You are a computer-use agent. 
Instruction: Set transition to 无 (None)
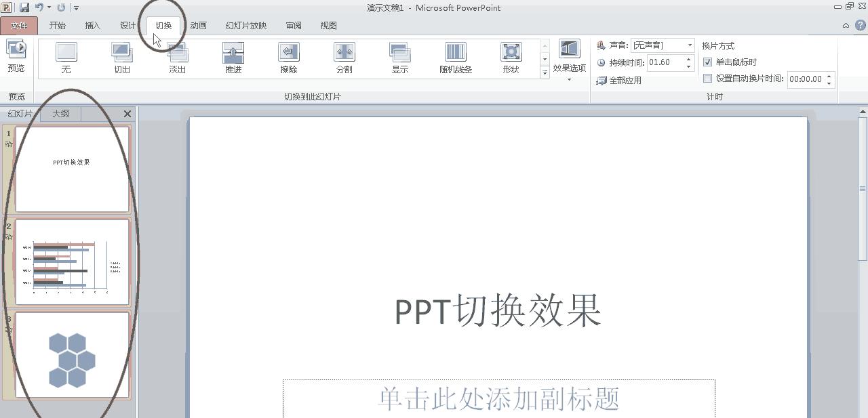tap(66, 57)
